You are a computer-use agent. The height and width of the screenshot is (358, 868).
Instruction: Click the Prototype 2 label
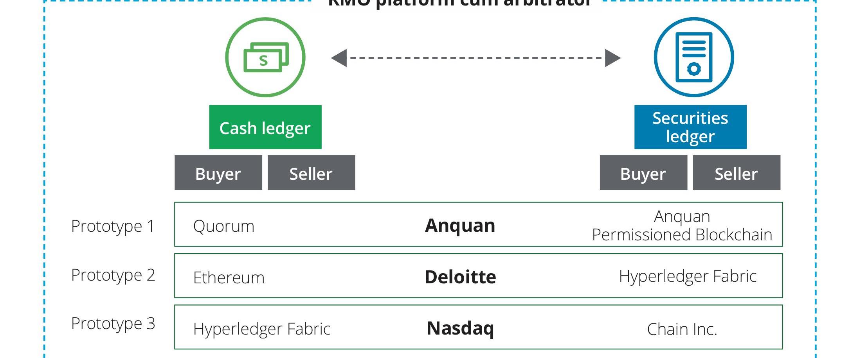(113, 275)
